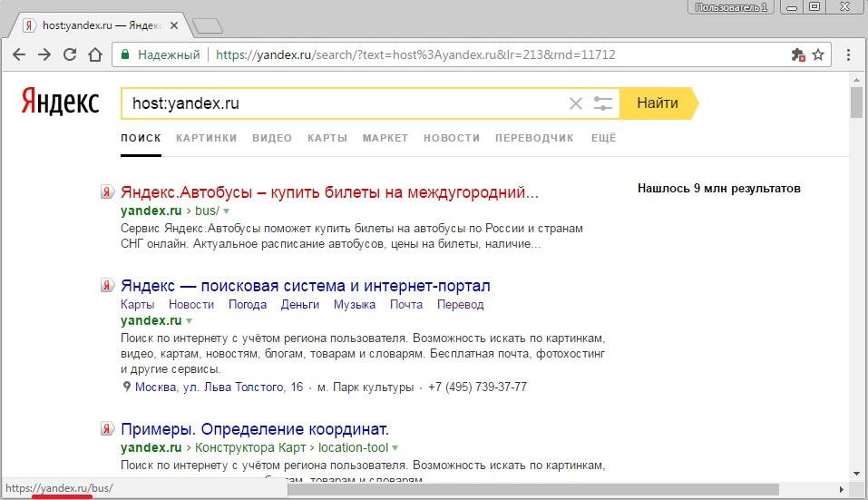This screenshot has height=500, width=868.
Task: Switch to the НОВОСТИ tab
Action: 452,138
